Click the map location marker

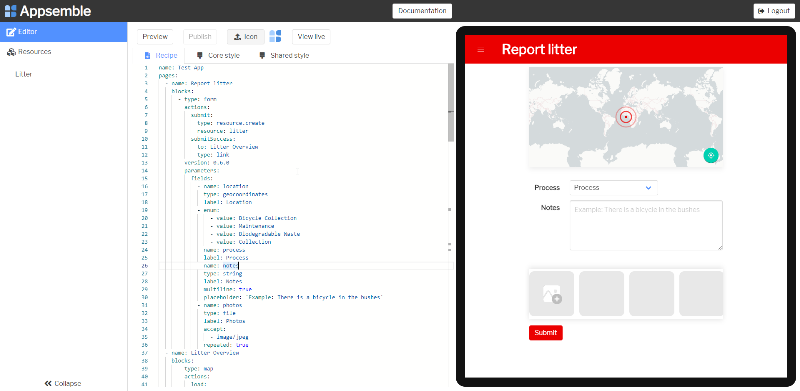pyautogui.click(x=626, y=117)
